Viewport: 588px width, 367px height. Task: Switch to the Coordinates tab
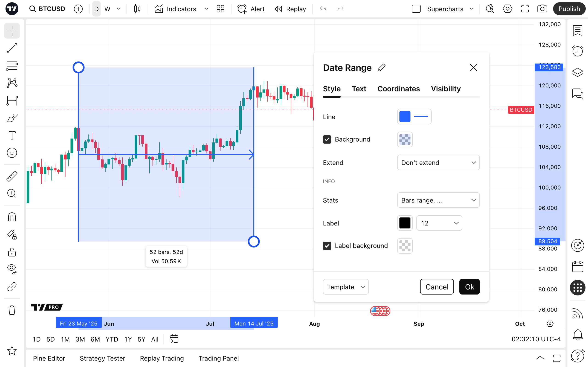[x=399, y=89]
